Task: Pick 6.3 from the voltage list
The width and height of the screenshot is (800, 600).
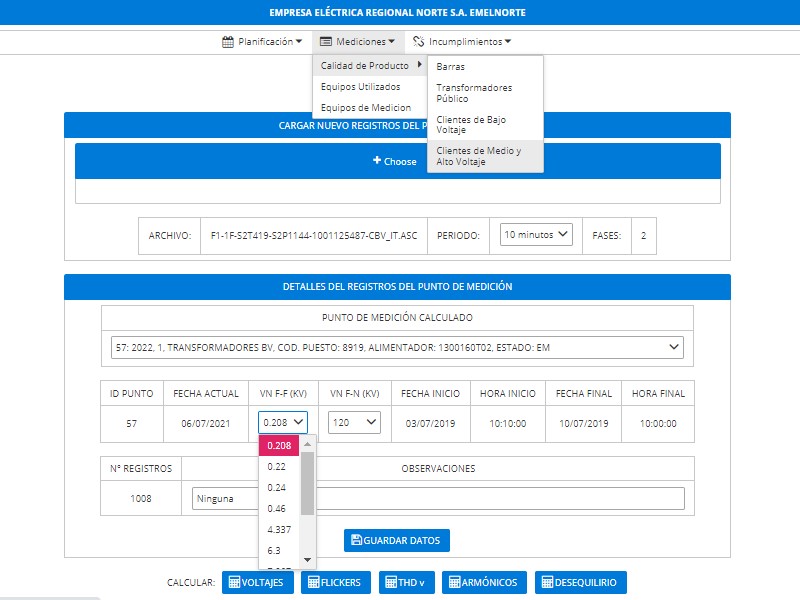Action: click(x=279, y=551)
